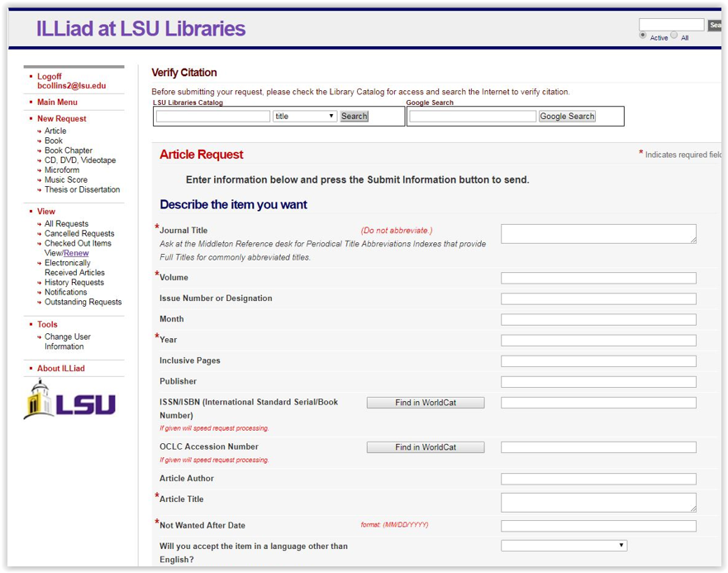Click the Not Wanted After Date field
The height and width of the screenshot is (573, 728).
[598, 526]
